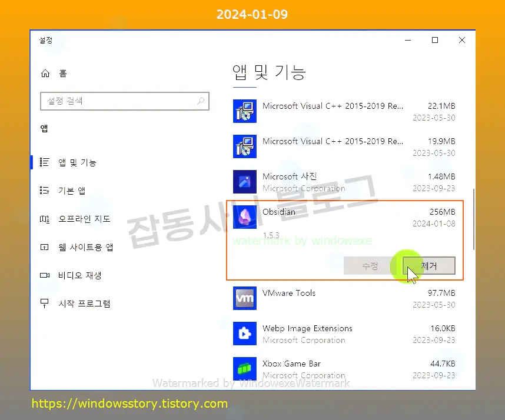
Task: Maximize the 설정 window
Action: click(435, 40)
